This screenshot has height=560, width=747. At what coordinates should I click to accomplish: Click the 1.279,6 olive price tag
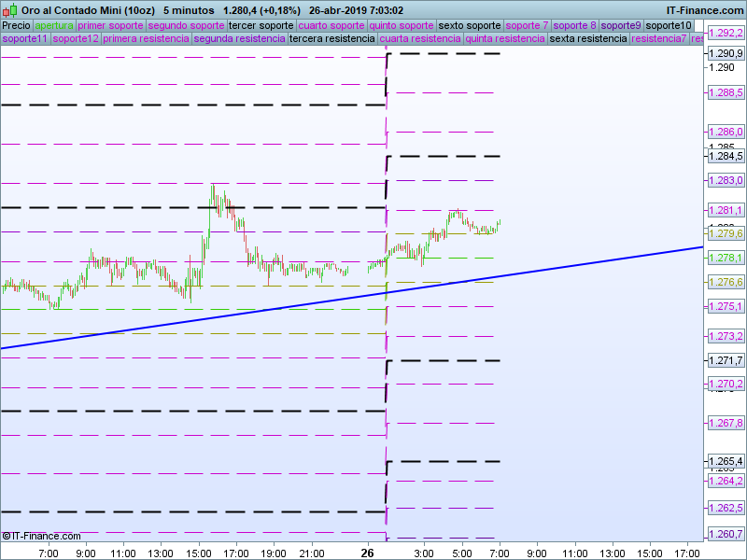726,233
